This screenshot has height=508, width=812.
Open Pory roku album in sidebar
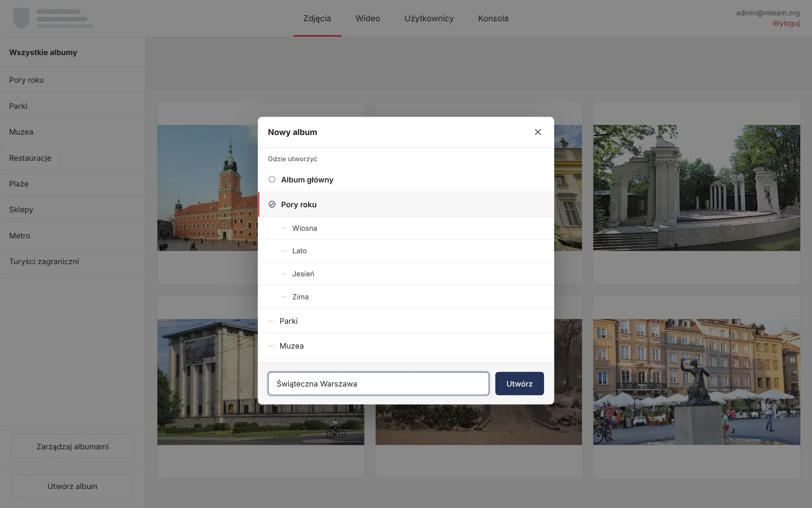72,80
